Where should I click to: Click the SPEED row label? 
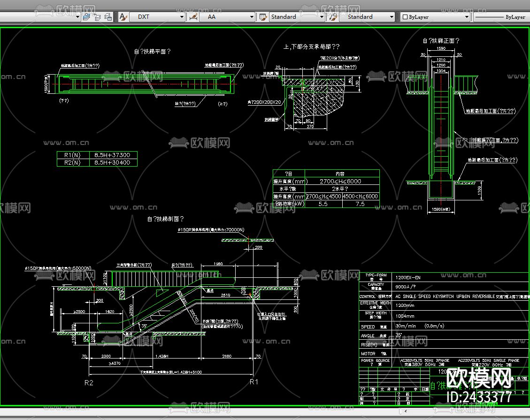pyautogui.click(x=368, y=327)
